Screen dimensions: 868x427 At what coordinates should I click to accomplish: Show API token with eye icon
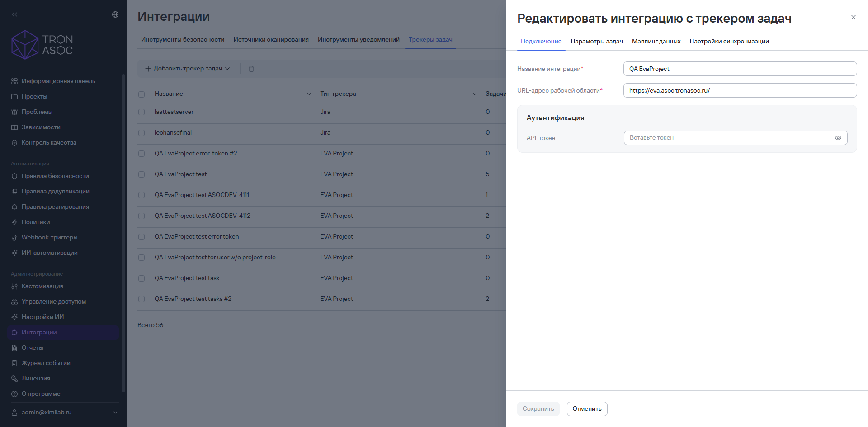tap(838, 138)
